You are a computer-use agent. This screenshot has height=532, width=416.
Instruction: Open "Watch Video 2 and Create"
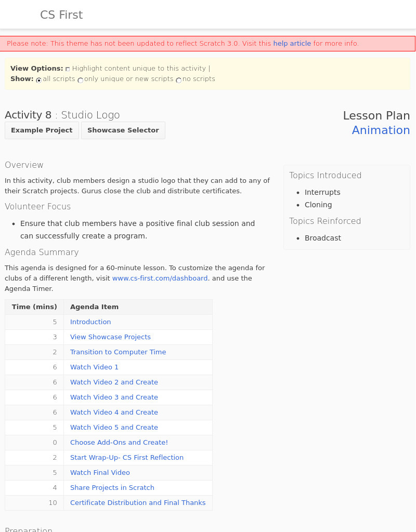click(114, 382)
